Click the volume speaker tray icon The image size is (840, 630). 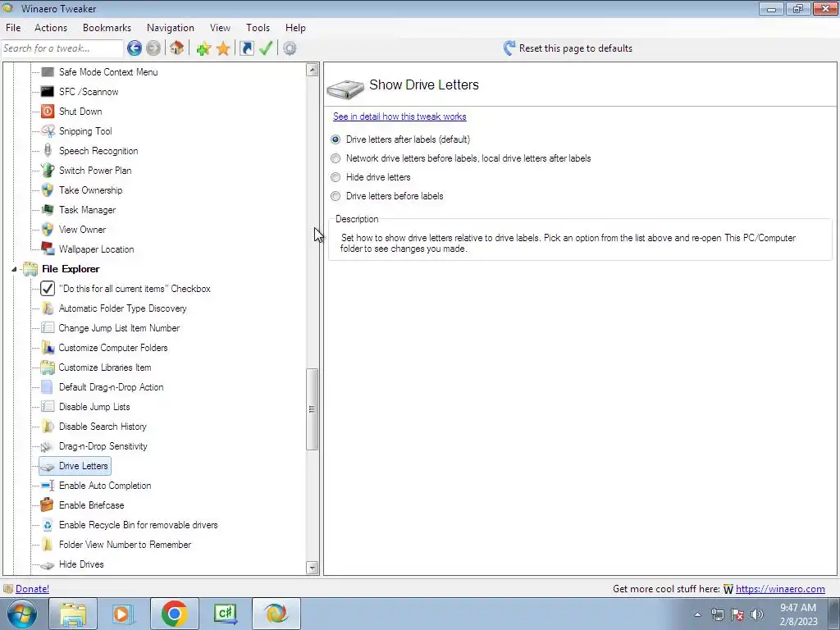[x=757, y=614]
